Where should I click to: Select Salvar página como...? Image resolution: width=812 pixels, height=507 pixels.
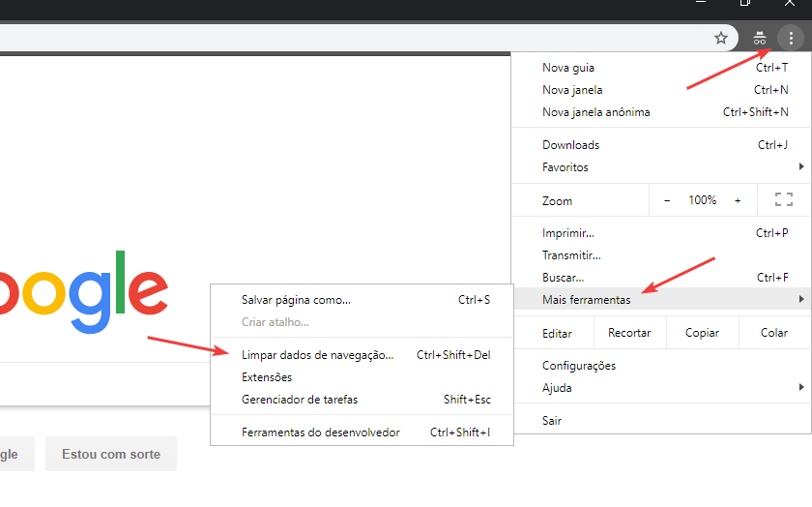click(x=362, y=300)
